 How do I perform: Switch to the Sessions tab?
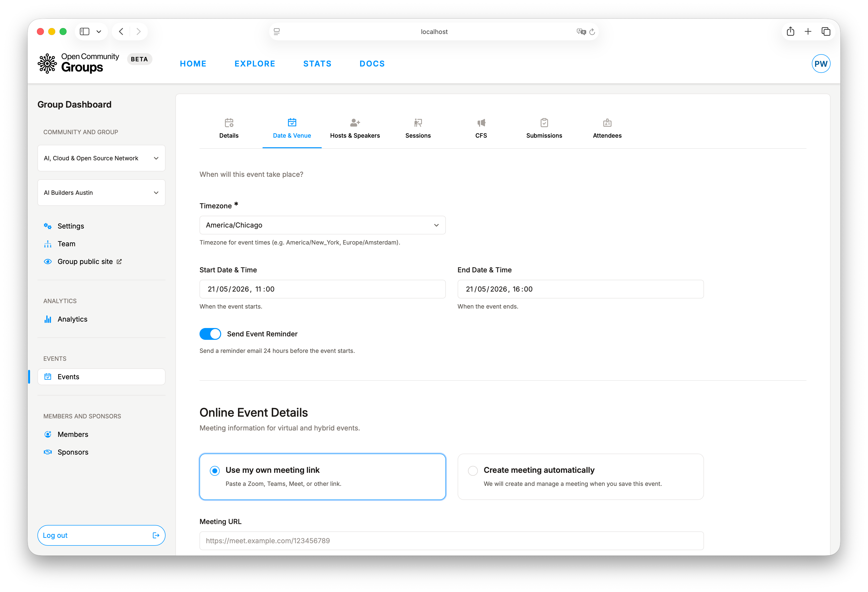pyautogui.click(x=418, y=129)
